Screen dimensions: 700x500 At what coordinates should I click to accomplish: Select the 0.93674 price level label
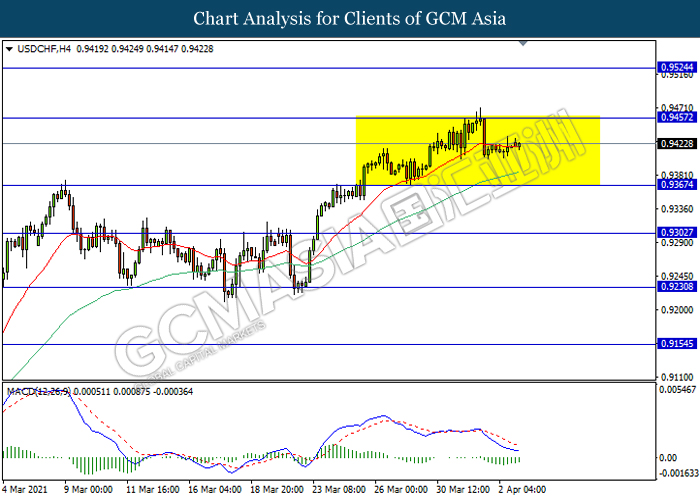point(677,184)
